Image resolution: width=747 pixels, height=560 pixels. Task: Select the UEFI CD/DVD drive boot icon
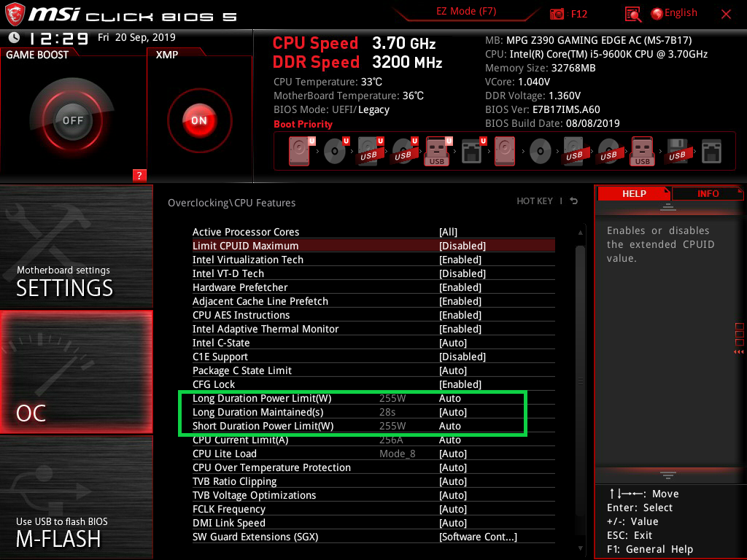(x=336, y=151)
